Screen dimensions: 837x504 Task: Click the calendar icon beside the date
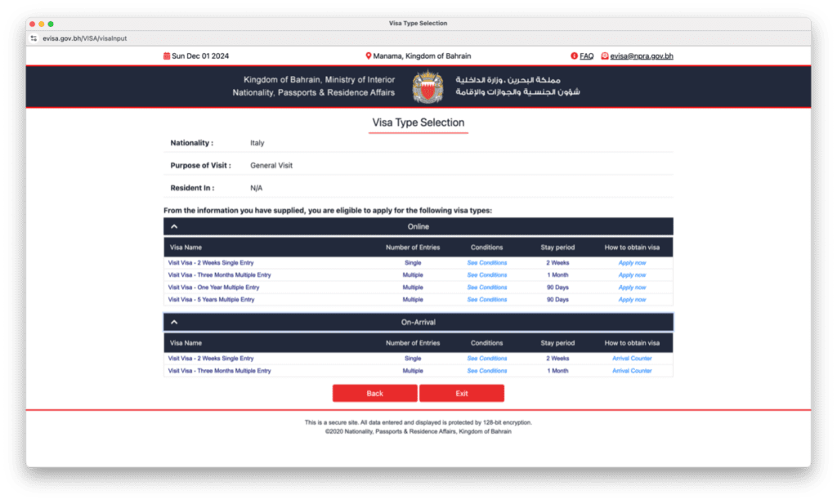(x=167, y=56)
